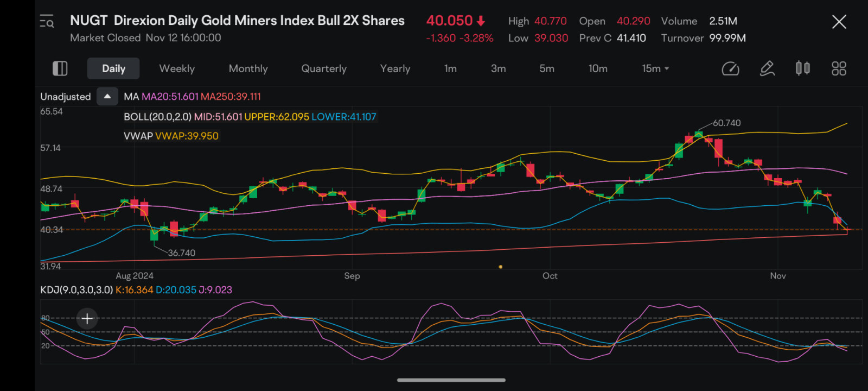The height and width of the screenshot is (391, 868).
Task: Tap the 40.34 price axis label
Action: [52, 230]
